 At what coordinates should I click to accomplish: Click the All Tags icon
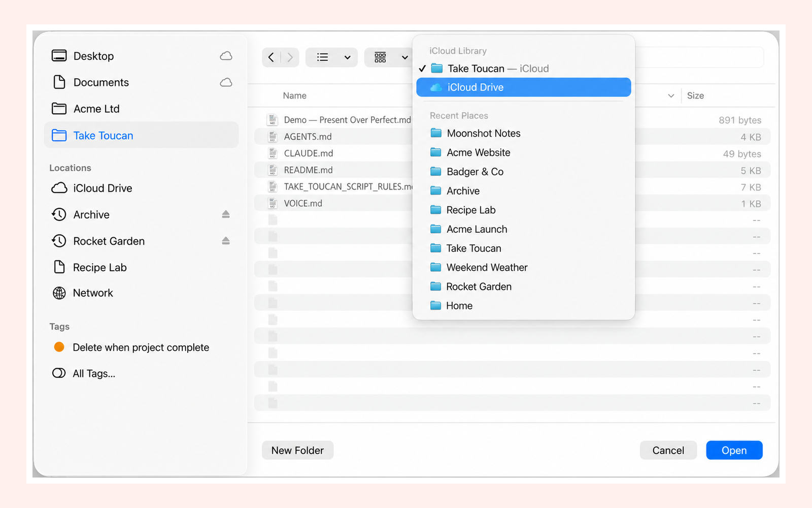point(59,373)
